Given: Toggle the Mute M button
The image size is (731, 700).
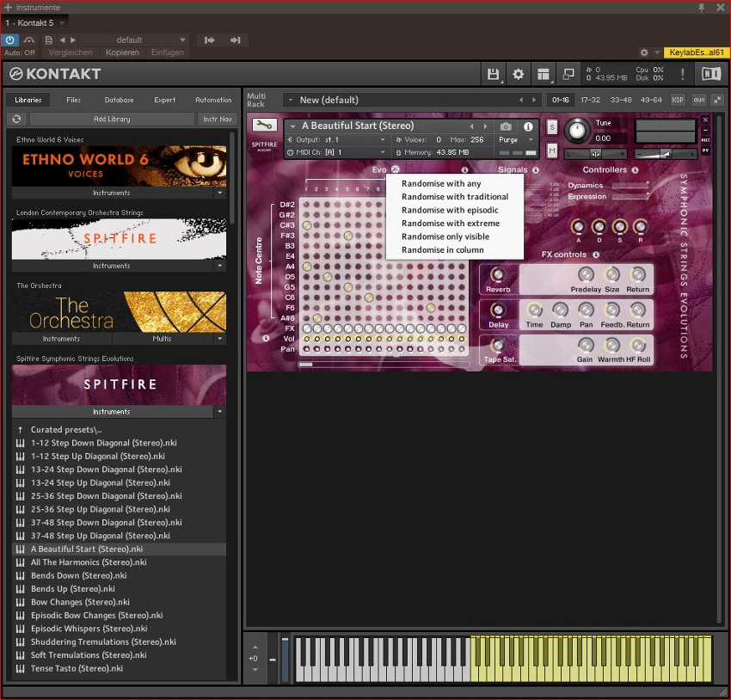Looking at the screenshot, I should [x=552, y=150].
